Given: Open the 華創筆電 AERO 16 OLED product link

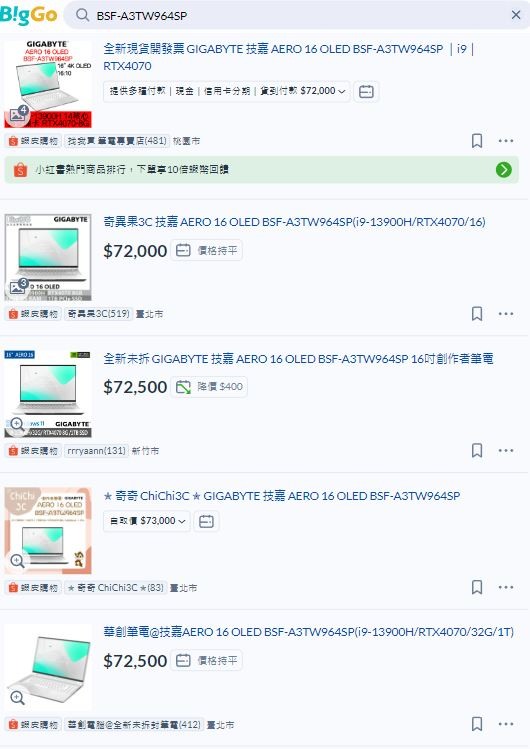Looking at the screenshot, I should point(308,632).
